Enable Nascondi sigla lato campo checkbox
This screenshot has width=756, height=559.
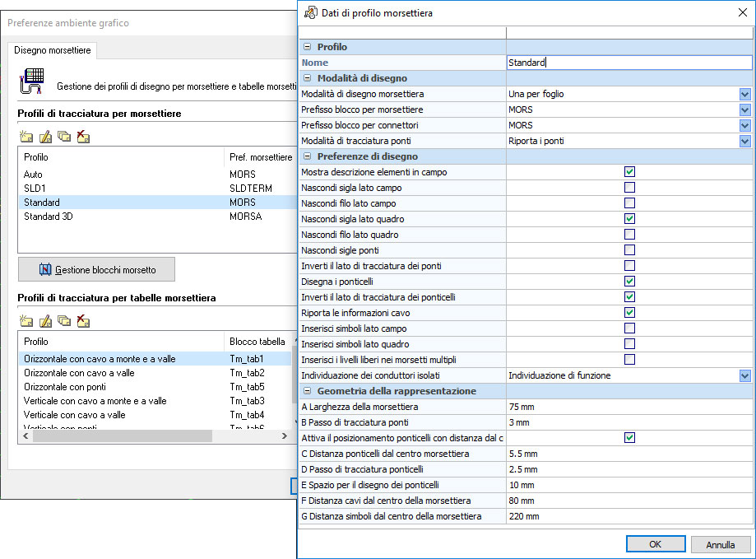(629, 187)
